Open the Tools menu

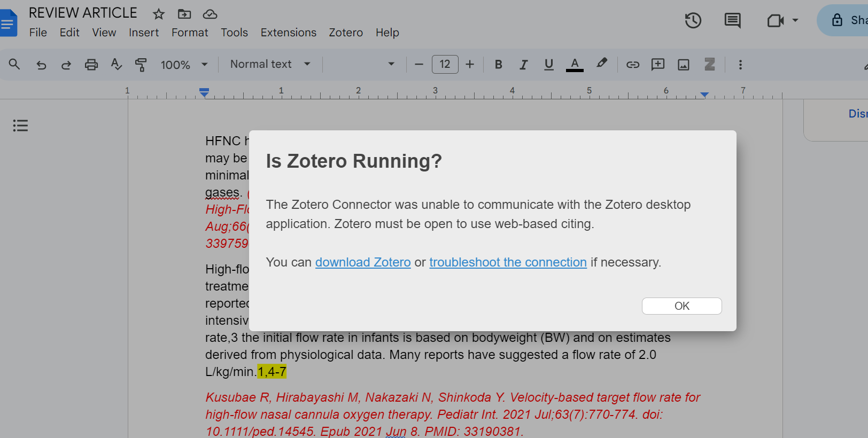click(235, 33)
